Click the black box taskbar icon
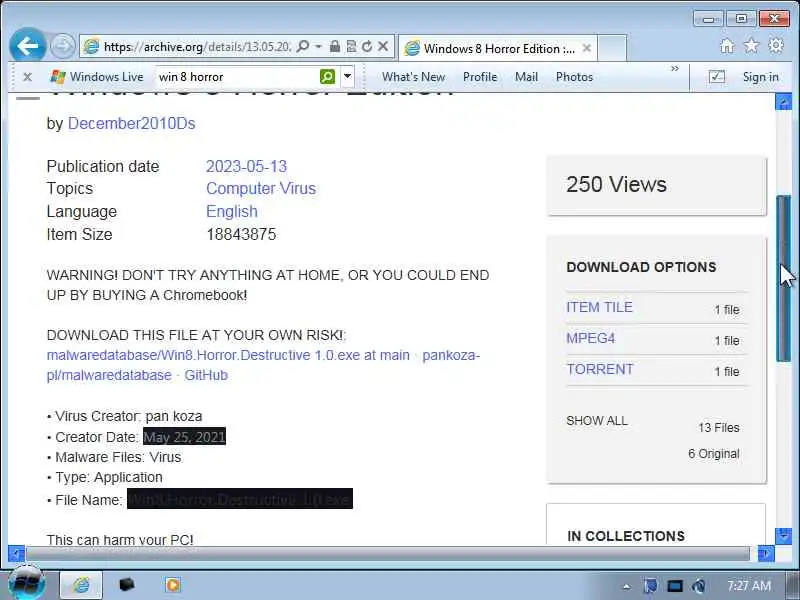Screen dimensions: 800x600 [127, 584]
